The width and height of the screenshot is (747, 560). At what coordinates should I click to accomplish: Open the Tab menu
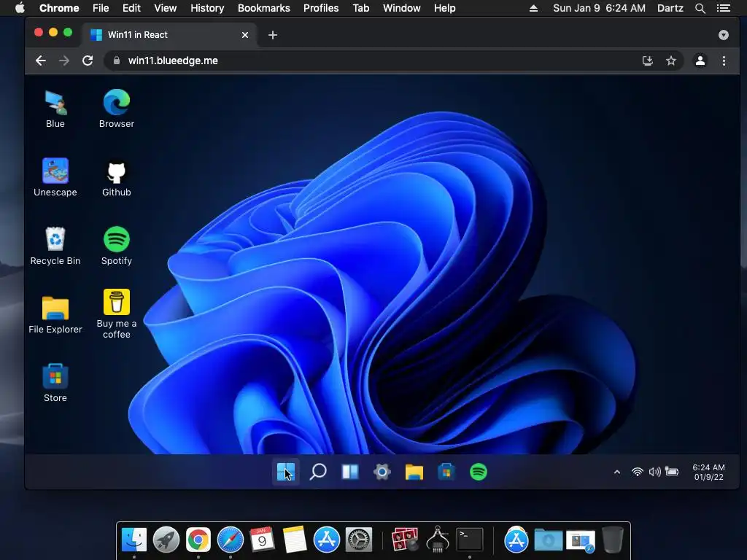pos(360,8)
